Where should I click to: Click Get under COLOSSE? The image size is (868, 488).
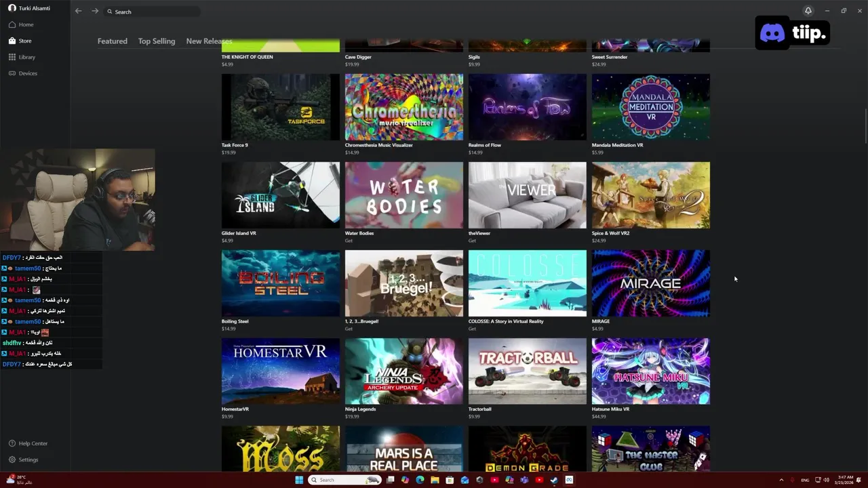pyautogui.click(x=472, y=329)
